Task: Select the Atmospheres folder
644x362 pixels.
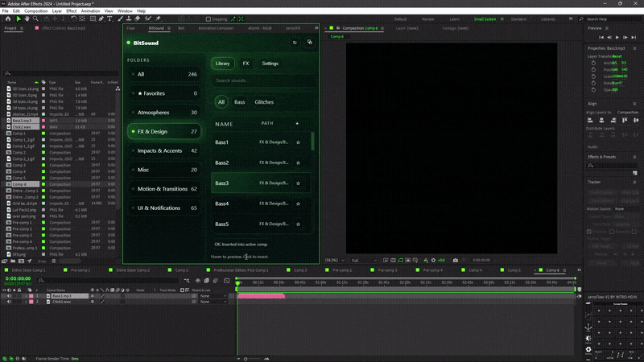Action: tap(164, 113)
